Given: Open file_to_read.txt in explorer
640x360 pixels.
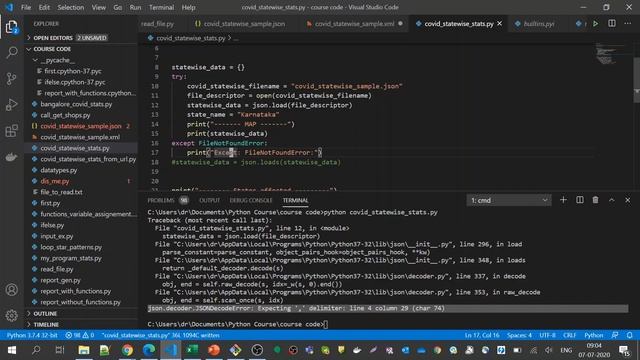Looking at the screenshot, I should (x=61, y=192).
